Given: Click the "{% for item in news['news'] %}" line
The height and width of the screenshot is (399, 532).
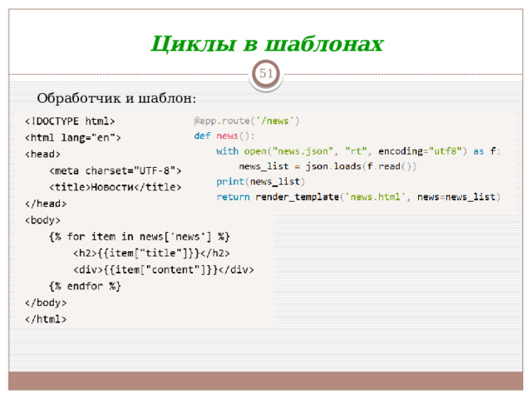Looking at the screenshot, I should (x=140, y=236).
